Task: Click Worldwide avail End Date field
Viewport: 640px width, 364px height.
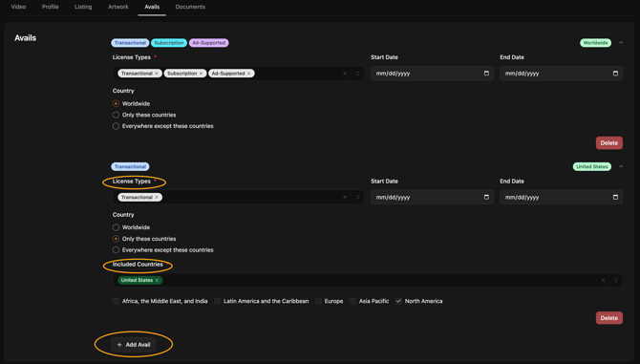Action: 562,74
